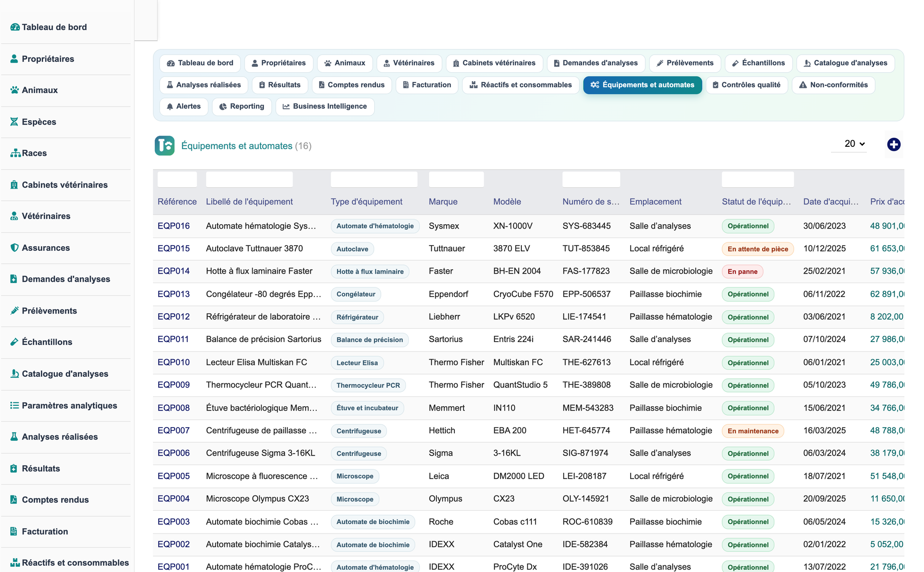Click the Échantillons vial icon in sidebar
Viewport: 924px width, 572px height.
14,342
